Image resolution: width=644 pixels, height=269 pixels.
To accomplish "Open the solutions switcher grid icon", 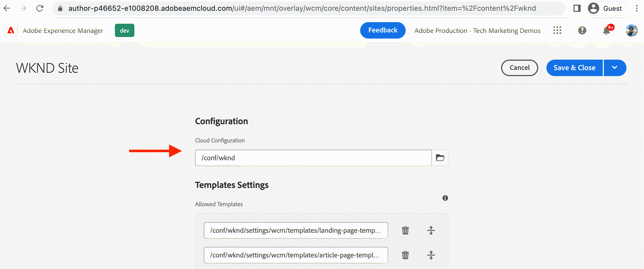I will tap(557, 31).
